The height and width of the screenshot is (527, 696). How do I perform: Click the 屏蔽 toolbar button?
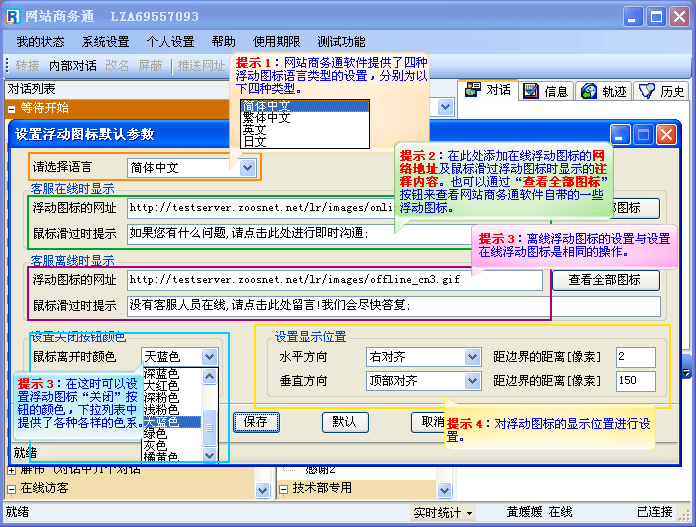[150, 66]
